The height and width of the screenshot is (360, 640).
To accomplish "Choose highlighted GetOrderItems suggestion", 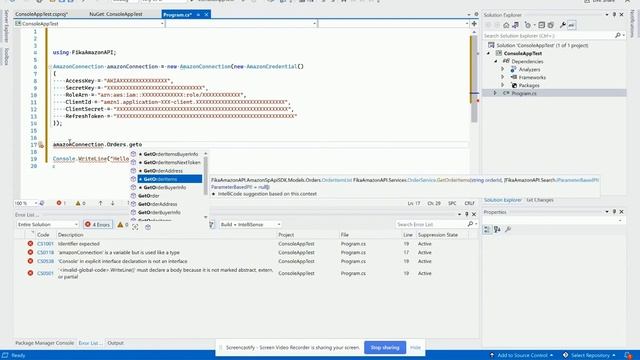I will click(x=170, y=179).
